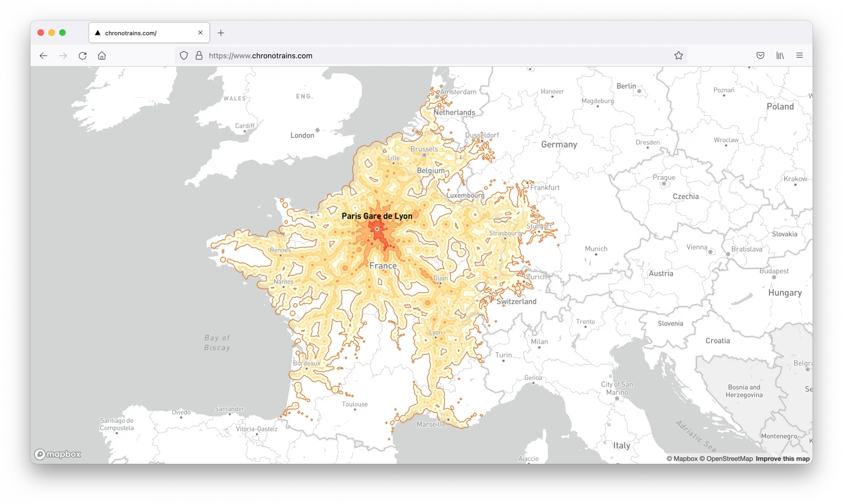Save the page to Pocket
The height and width of the screenshot is (504, 843).
[760, 55]
